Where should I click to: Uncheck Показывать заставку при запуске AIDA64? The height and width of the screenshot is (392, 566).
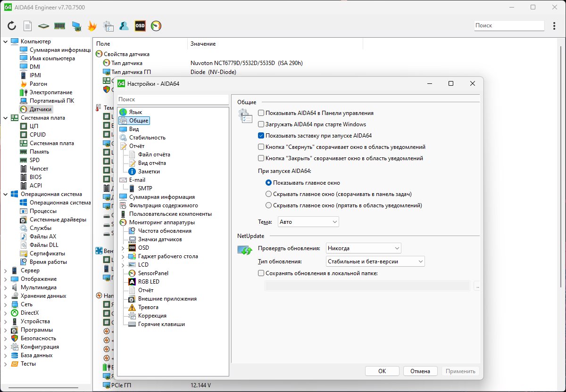pos(261,136)
